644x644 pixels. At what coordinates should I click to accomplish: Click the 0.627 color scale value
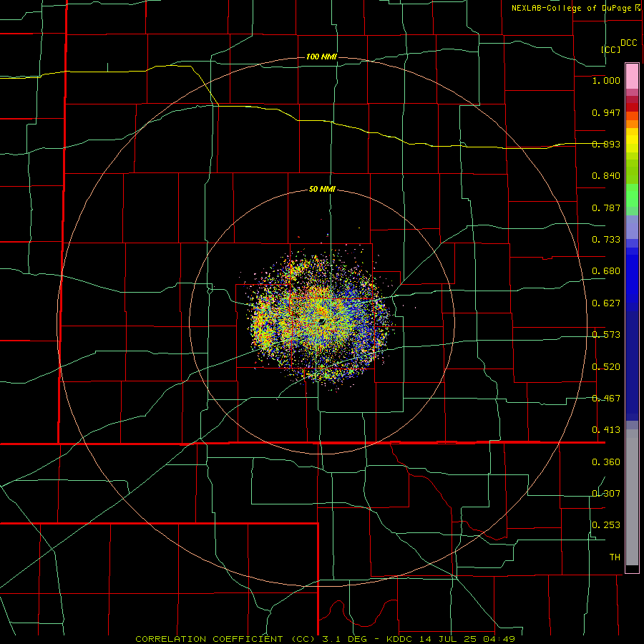pyautogui.click(x=606, y=303)
